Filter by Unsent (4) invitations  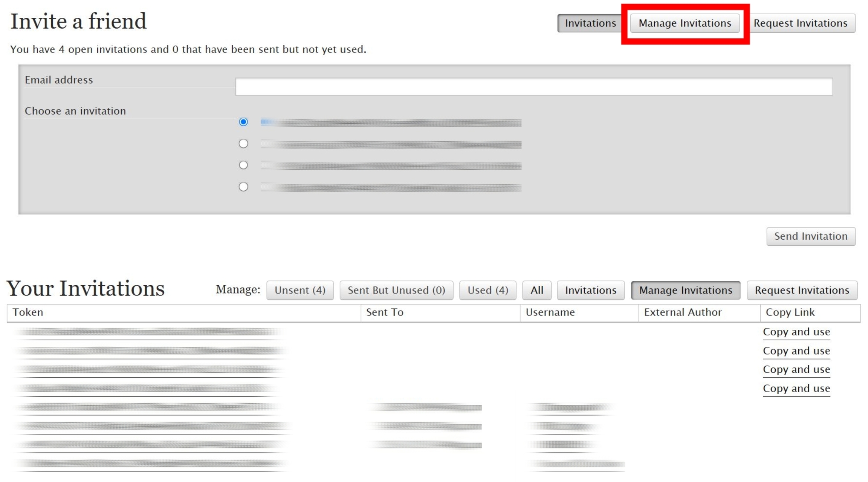point(300,290)
